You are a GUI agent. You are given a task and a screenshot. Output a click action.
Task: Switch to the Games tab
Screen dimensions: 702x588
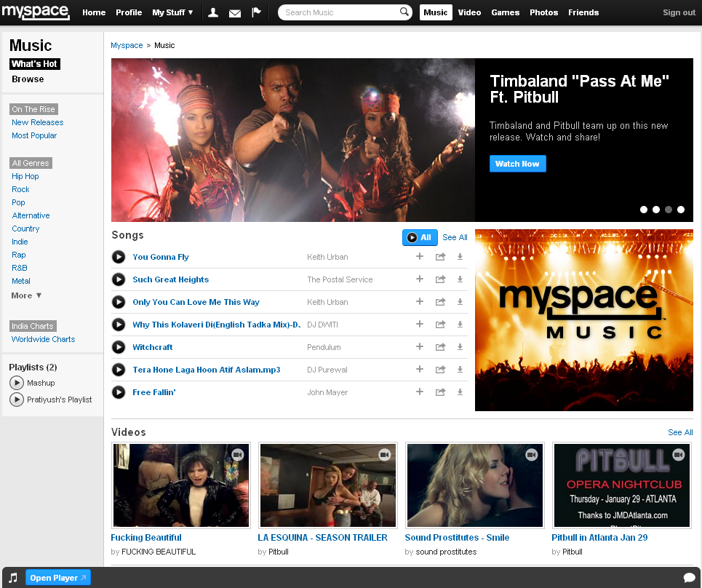506,12
